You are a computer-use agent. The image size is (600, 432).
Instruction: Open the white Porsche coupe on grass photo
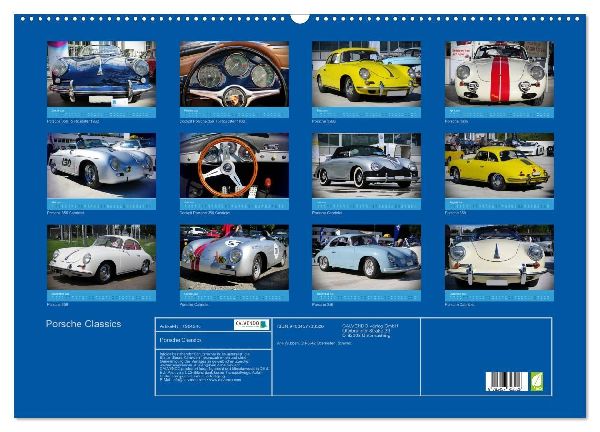click(101, 257)
